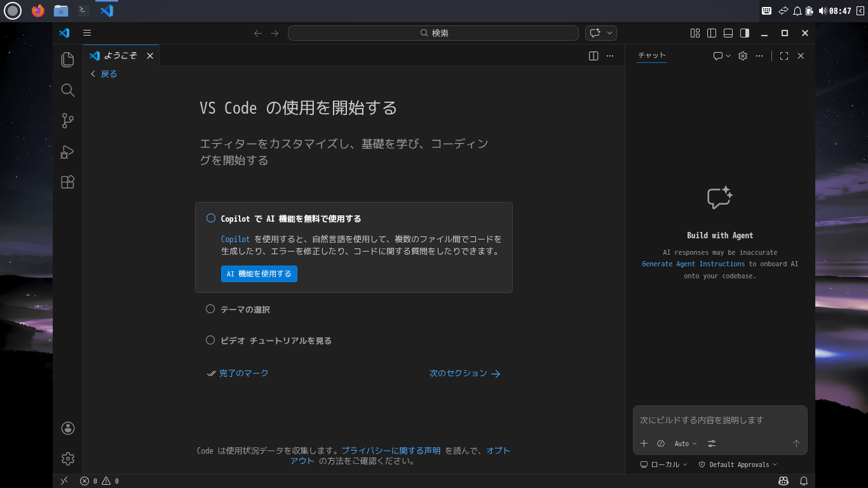The height and width of the screenshot is (488, 868).
Task: Open the chat session dropdown chevron
Action: click(728, 56)
